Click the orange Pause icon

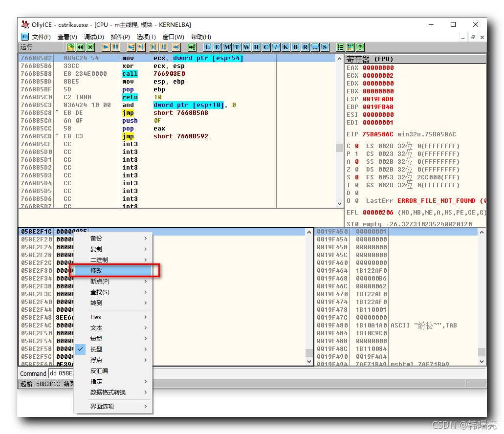pos(116,47)
